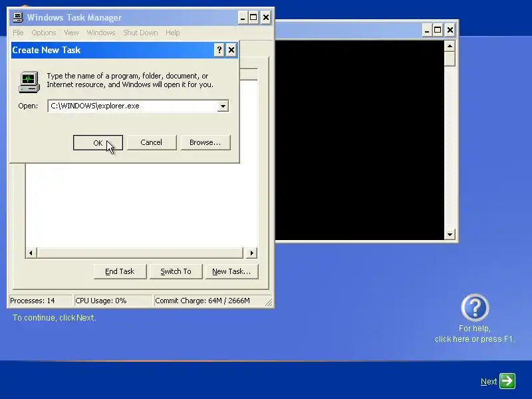Click the resize grip of Task Manager
This screenshot has height=399, width=532.
(269, 302)
